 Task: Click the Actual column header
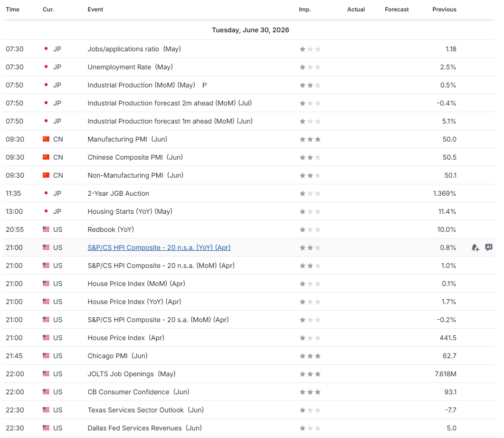point(356,10)
